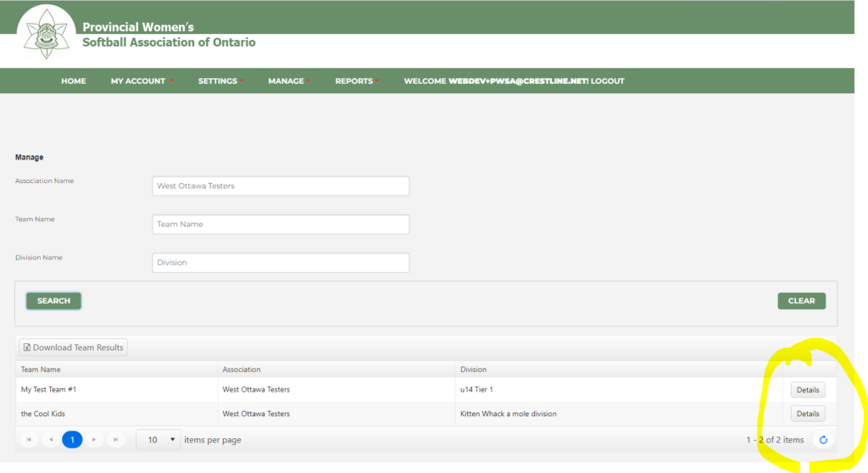Viewport: 868px width, 473px height.
Task: Open the Manage menu
Action: (x=288, y=81)
